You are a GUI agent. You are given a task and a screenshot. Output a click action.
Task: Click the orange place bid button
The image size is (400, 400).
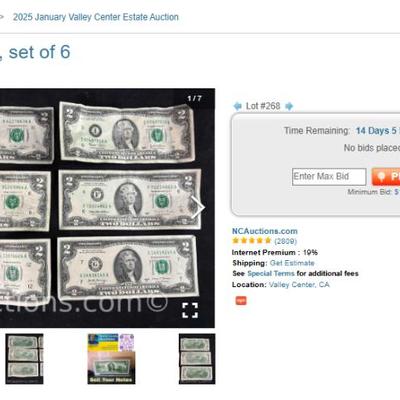pos(386,177)
